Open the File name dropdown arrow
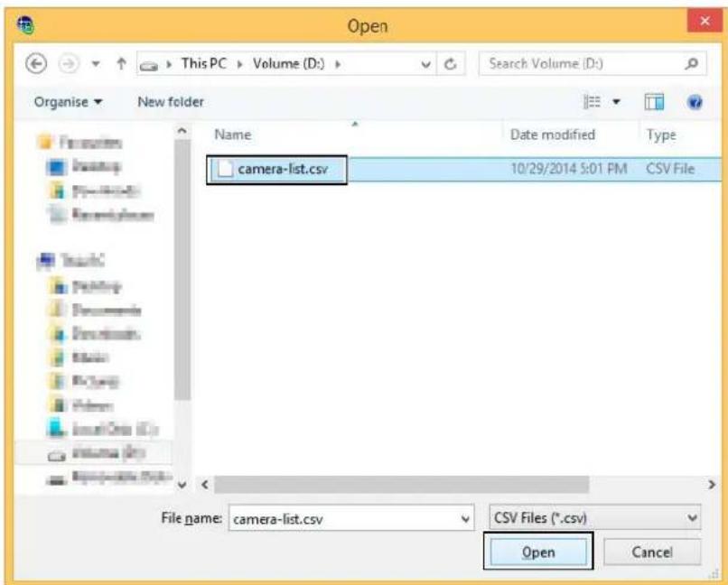This screenshot has width=728, height=585. coord(465,519)
